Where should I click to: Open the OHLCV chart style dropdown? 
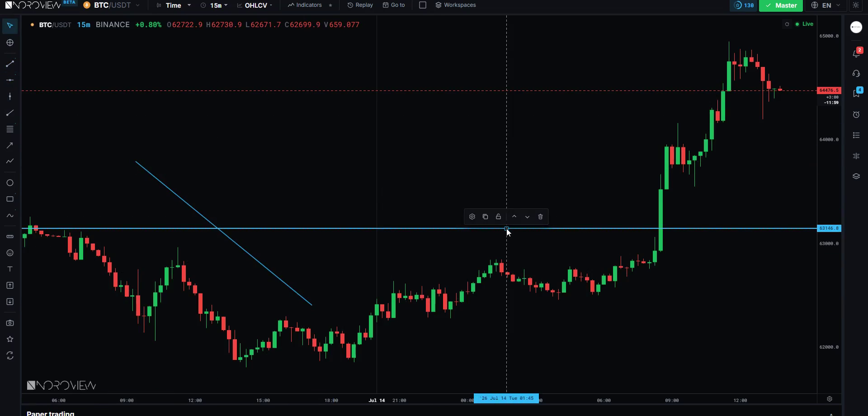coord(255,5)
